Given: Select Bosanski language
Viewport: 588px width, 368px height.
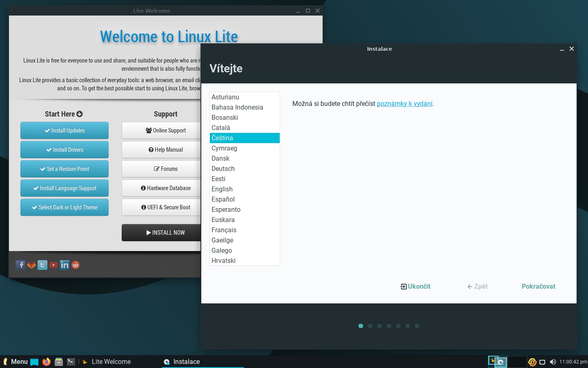Looking at the screenshot, I should [245, 117].
